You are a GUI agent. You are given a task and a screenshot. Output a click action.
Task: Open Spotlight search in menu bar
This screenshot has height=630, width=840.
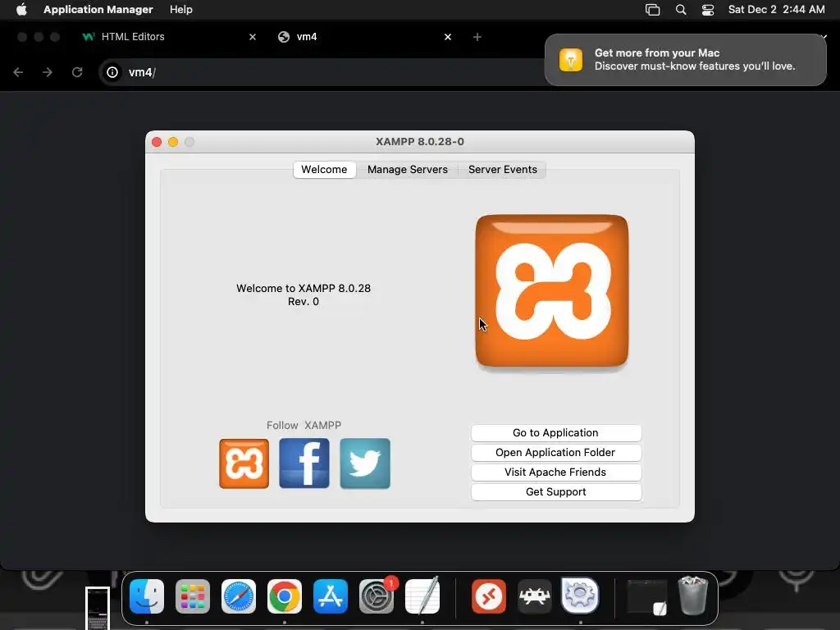[681, 10]
